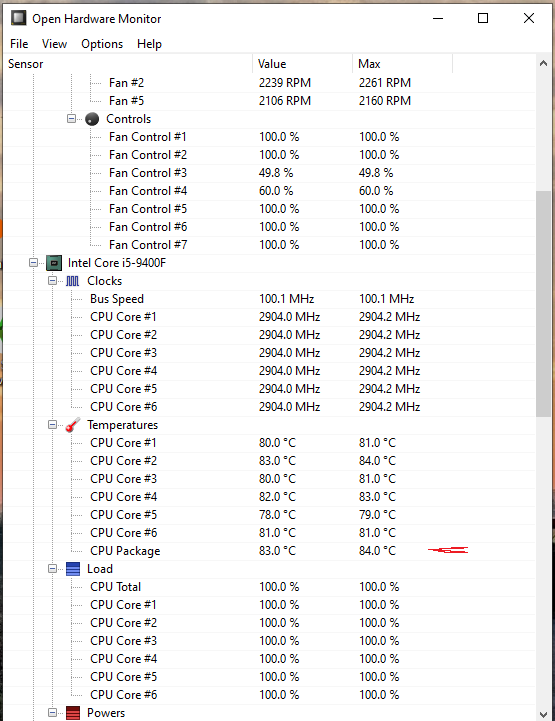Click the 100.0 % max of CPU Total
The image size is (555, 721).
(379, 587)
